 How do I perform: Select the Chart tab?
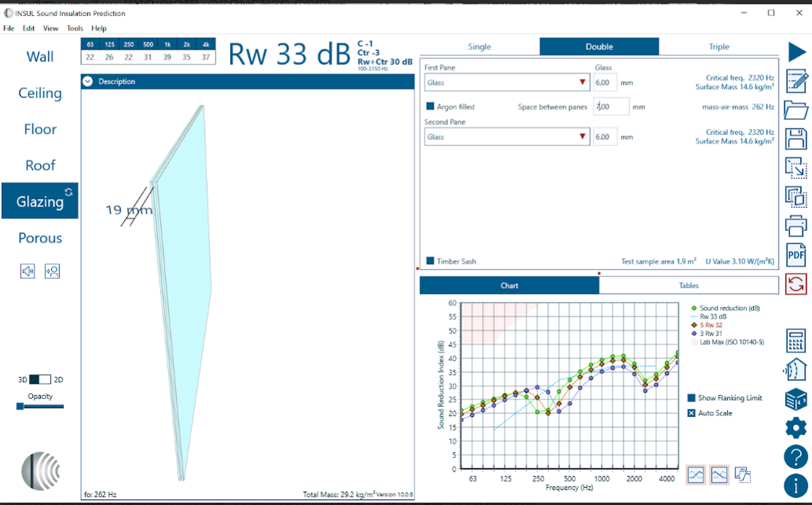pos(509,285)
